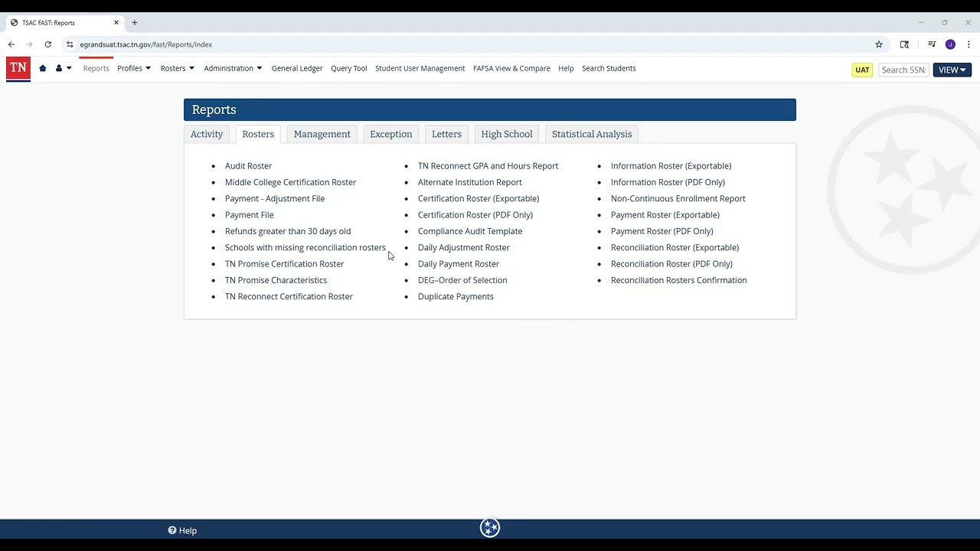Viewport: 980px width, 551px height.
Task: Open General Ledger menu item
Action: point(297,68)
